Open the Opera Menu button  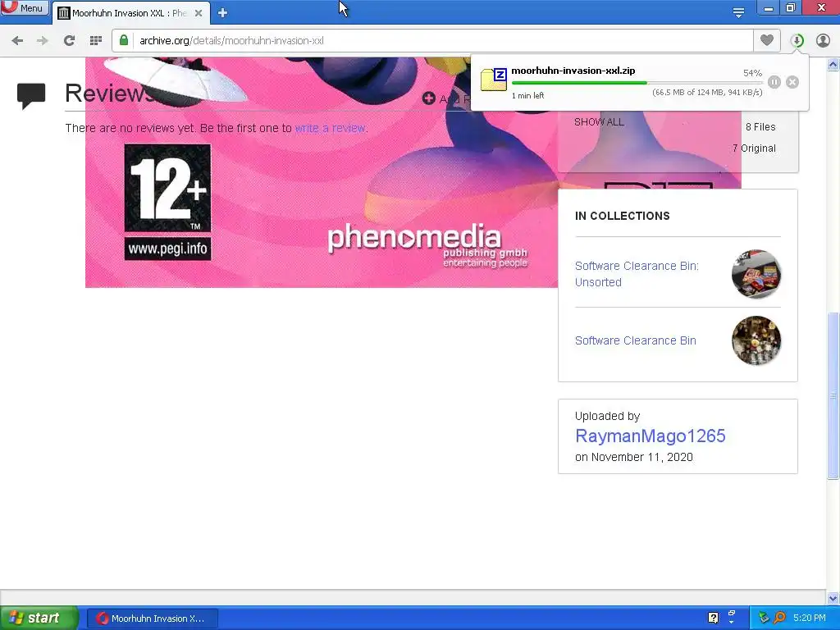[x=25, y=7]
